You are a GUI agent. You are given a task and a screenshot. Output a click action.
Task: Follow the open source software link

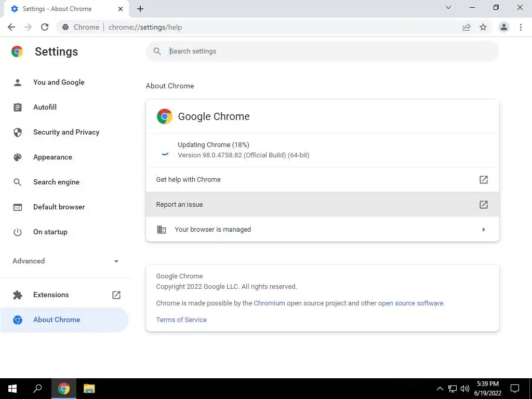(410, 303)
